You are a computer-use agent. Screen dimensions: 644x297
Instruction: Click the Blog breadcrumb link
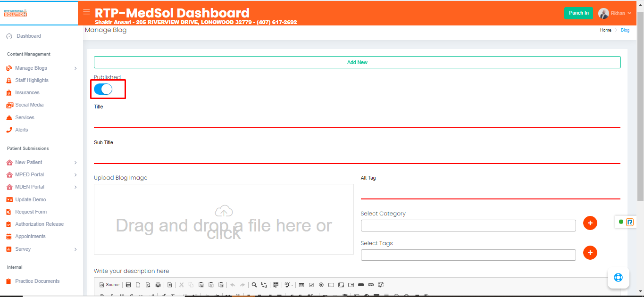click(625, 30)
